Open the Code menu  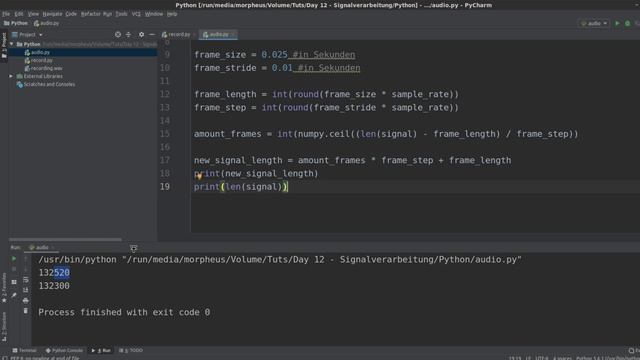click(71, 14)
